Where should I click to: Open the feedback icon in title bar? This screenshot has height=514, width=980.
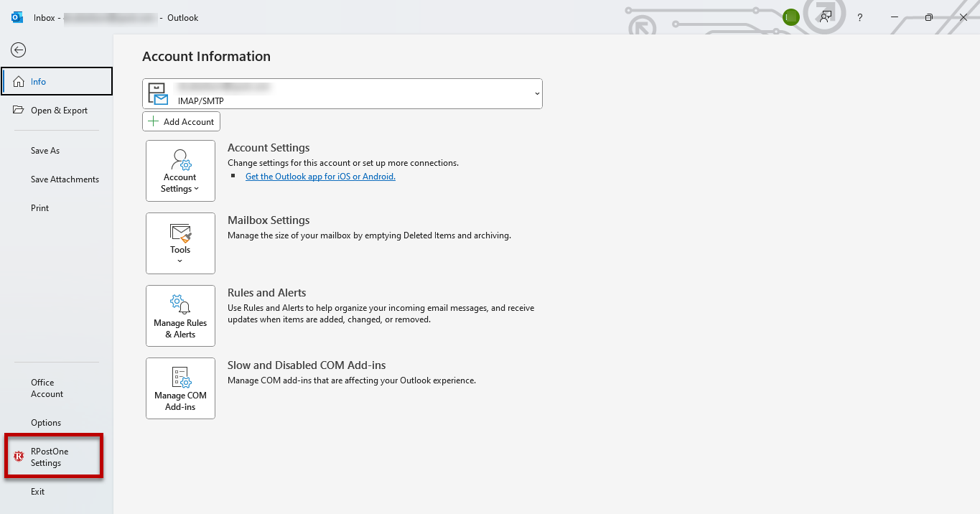pos(826,17)
